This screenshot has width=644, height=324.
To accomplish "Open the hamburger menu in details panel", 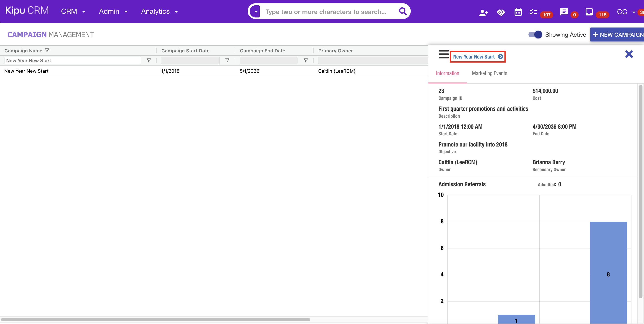I will pyautogui.click(x=444, y=54).
